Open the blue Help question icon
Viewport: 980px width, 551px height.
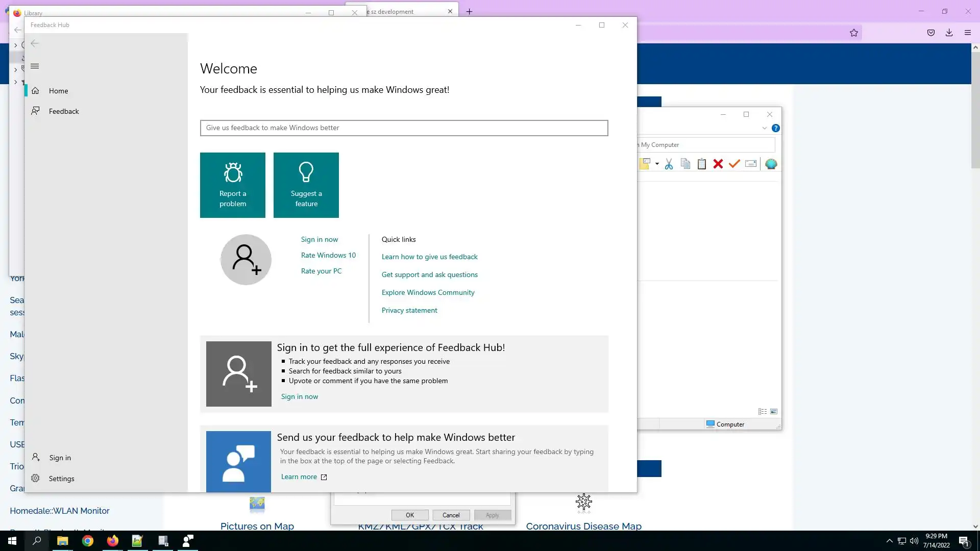coord(775,128)
